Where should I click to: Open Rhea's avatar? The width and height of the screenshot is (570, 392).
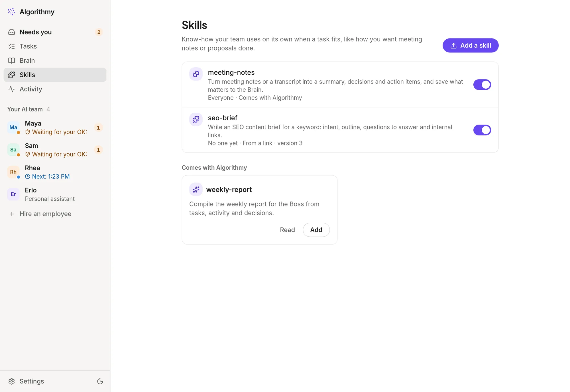pos(13,172)
